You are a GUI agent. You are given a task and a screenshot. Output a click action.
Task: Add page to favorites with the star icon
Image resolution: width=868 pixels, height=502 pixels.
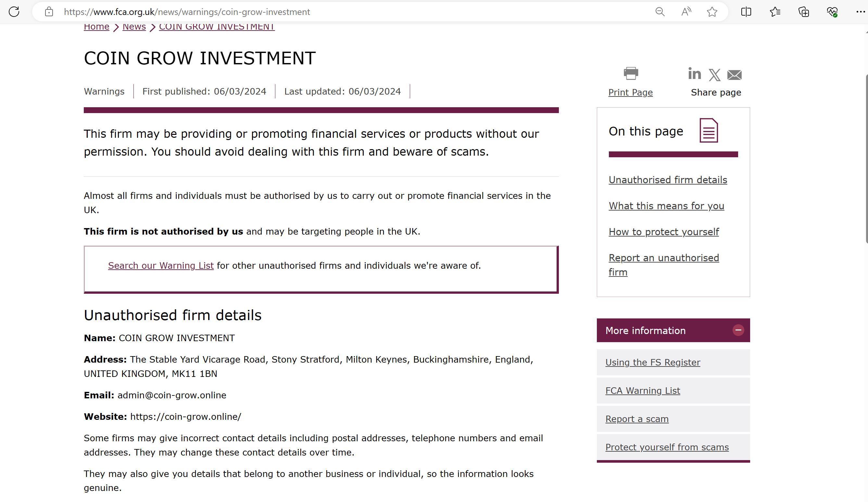click(712, 12)
